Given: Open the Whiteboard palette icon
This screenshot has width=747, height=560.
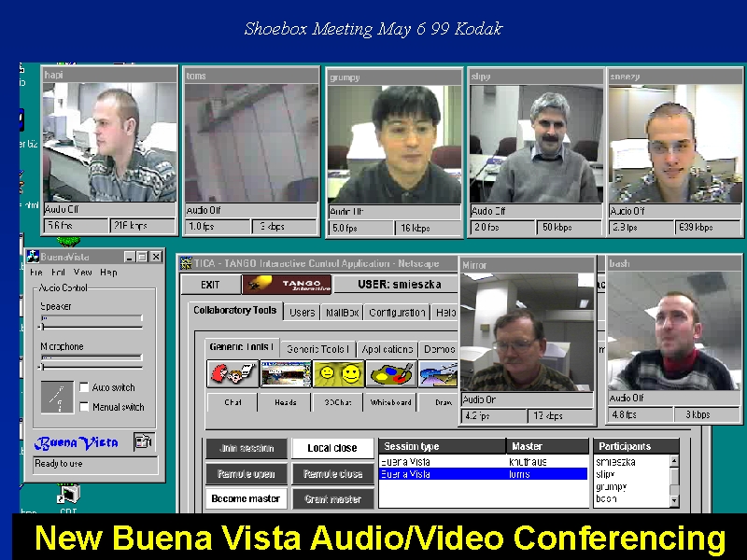Looking at the screenshot, I should 391,374.
